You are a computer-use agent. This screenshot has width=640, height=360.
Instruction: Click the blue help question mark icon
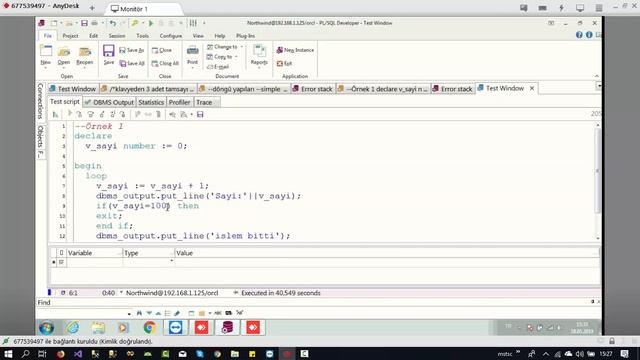[x=579, y=35]
